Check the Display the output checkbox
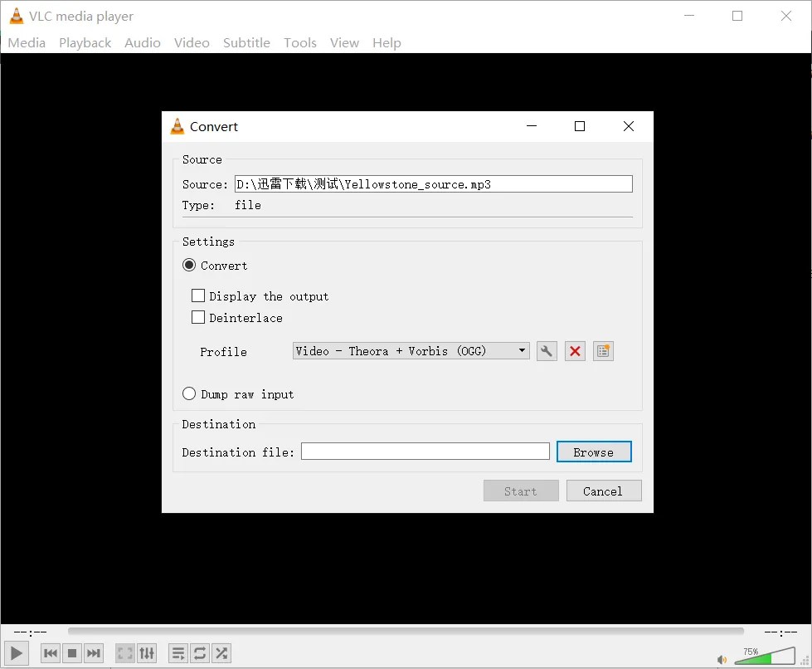The height and width of the screenshot is (669, 812). click(198, 295)
